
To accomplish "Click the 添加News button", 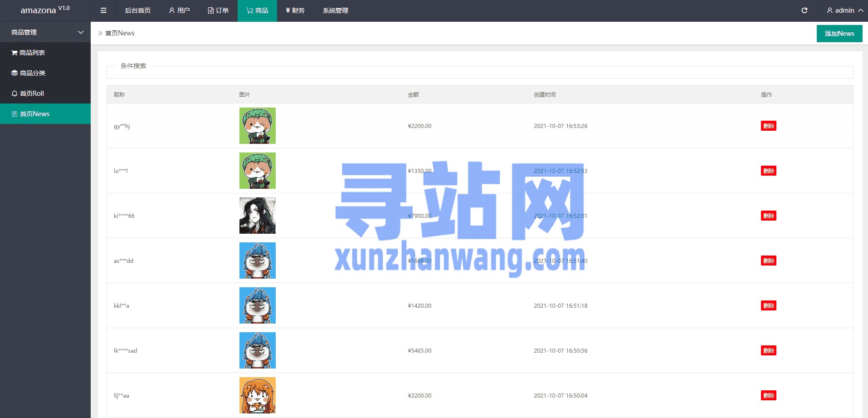I will pos(839,34).
